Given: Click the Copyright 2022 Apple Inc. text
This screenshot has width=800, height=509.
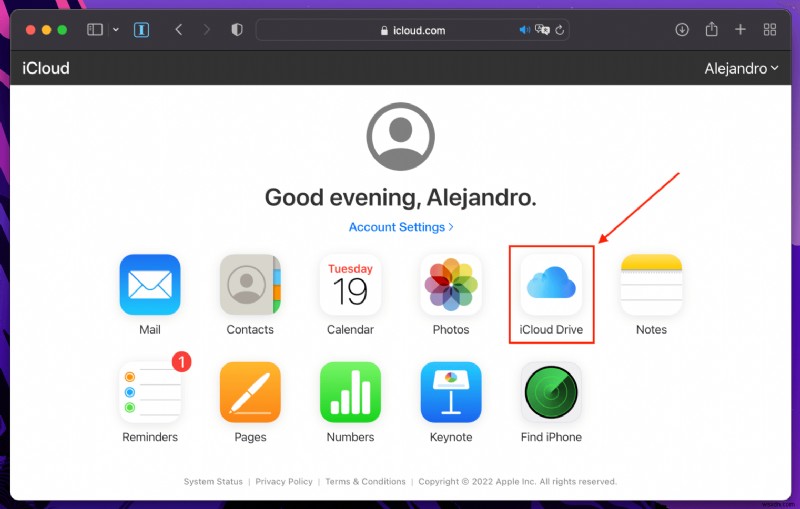Looking at the screenshot, I should point(517,481).
